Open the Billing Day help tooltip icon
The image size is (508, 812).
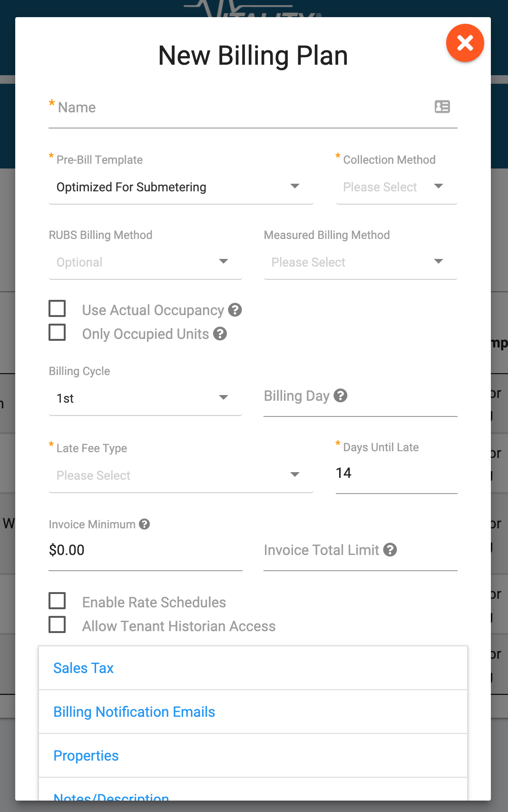tap(341, 395)
